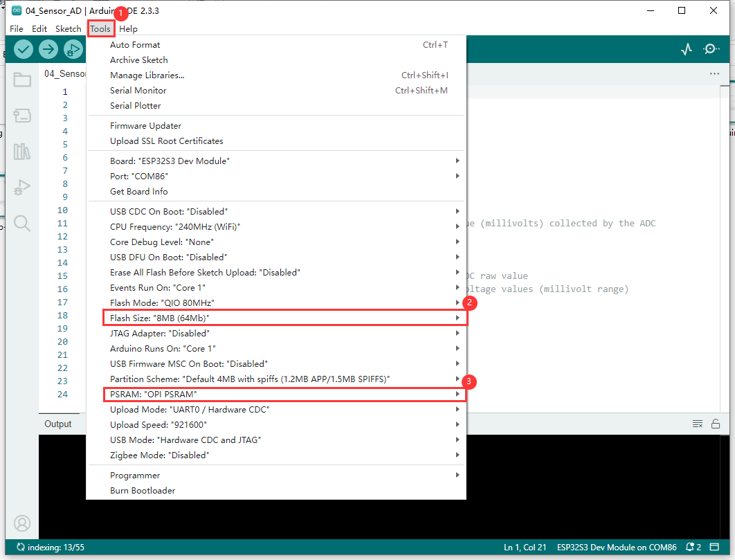The width and height of the screenshot is (735, 560).
Task: Open the Sketchbook folder icon in sidebar
Action: pyautogui.click(x=22, y=80)
